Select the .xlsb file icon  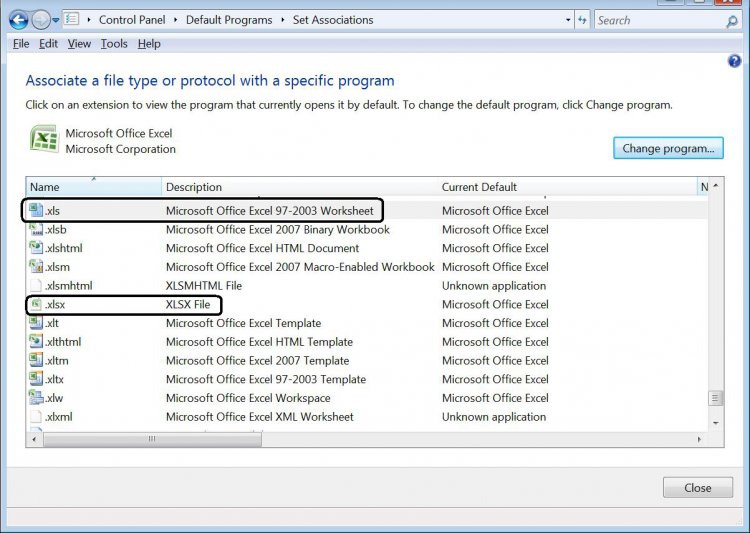click(x=36, y=229)
